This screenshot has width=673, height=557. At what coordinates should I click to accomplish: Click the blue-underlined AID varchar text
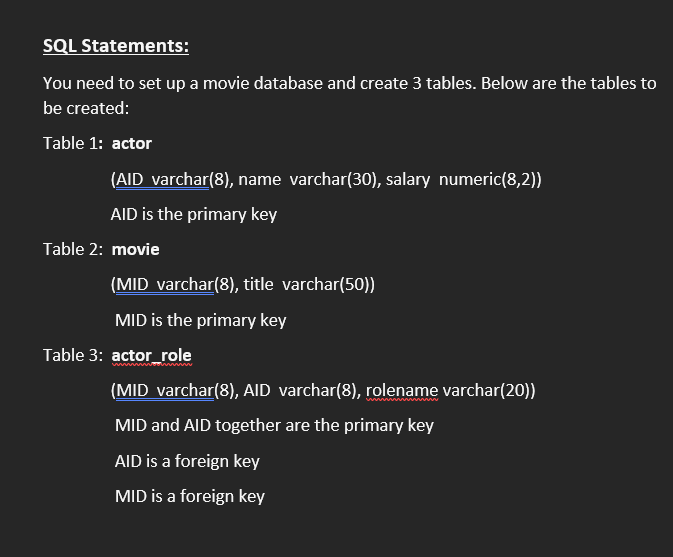162,179
